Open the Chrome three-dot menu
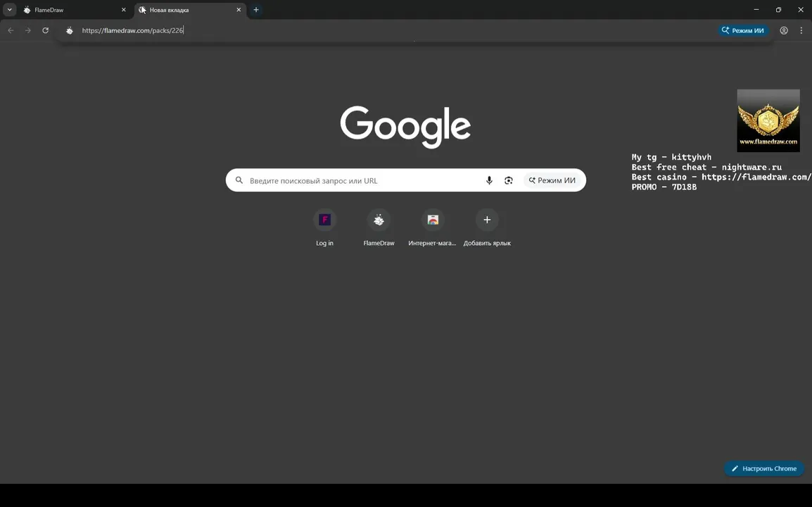The image size is (812, 507). (801, 30)
